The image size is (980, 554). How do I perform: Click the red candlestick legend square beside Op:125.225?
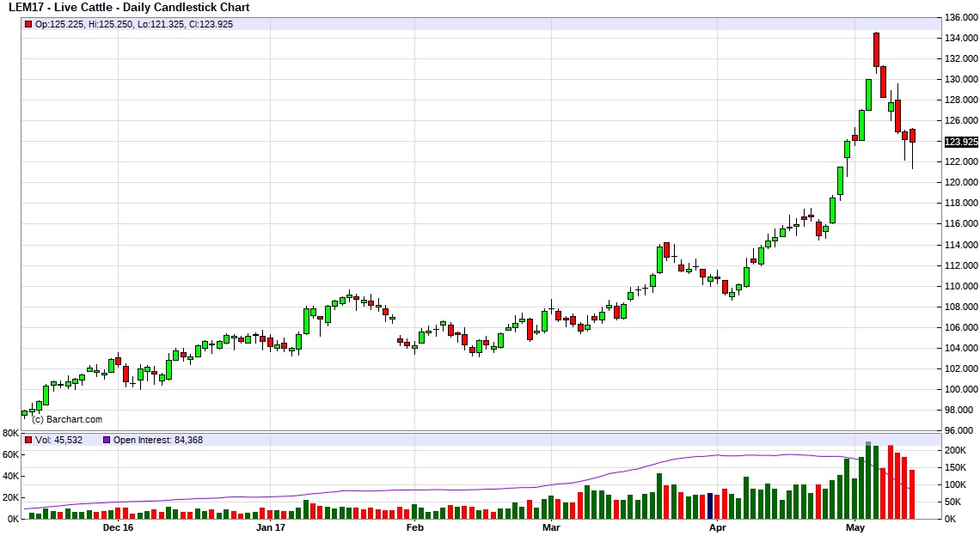coord(28,24)
